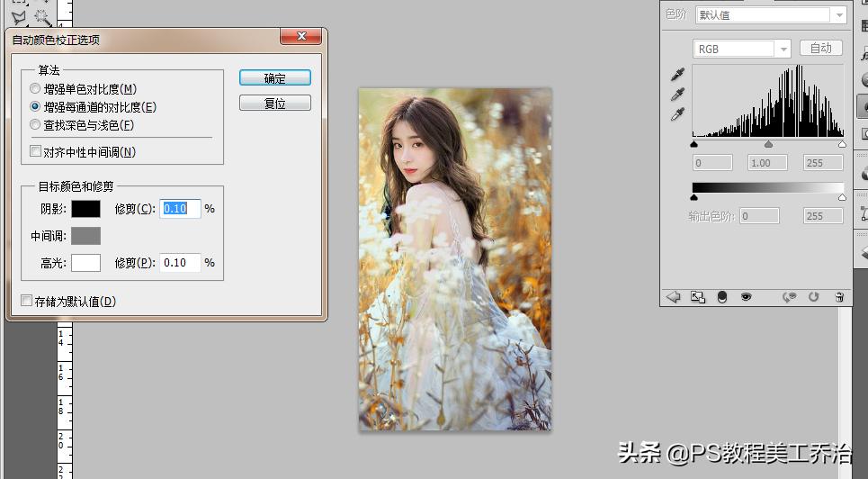Select the gray point eyedropper
Image resolution: width=868 pixels, height=479 pixels.
coord(678,95)
